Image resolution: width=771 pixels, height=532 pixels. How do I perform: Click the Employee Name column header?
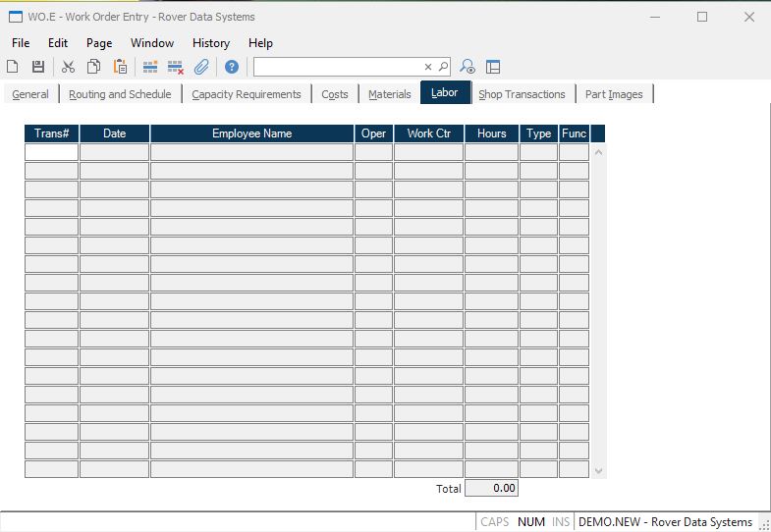pos(251,133)
